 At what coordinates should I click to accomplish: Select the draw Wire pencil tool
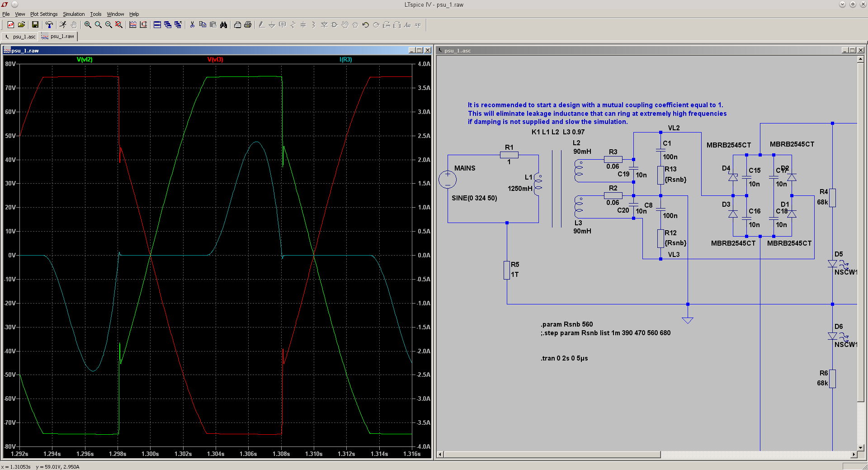pyautogui.click(x=262, y=25)
